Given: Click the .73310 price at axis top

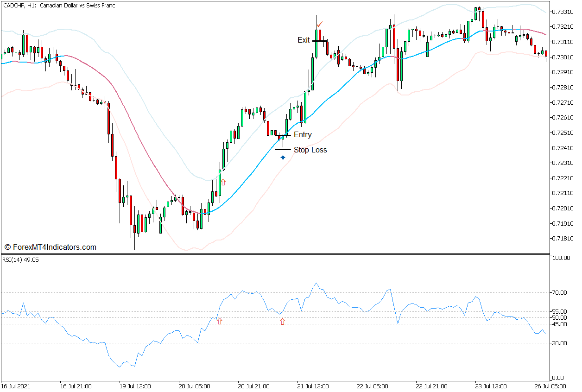Looking at the screenshot, I should point(561,12).
